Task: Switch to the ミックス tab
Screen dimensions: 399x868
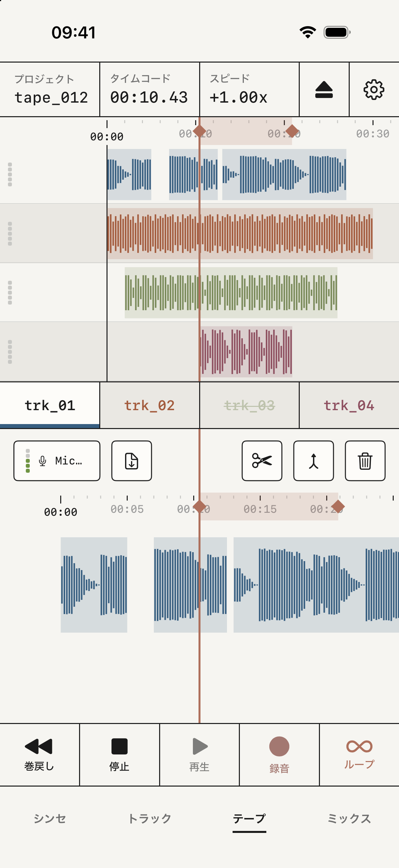Action: [349, 818]
